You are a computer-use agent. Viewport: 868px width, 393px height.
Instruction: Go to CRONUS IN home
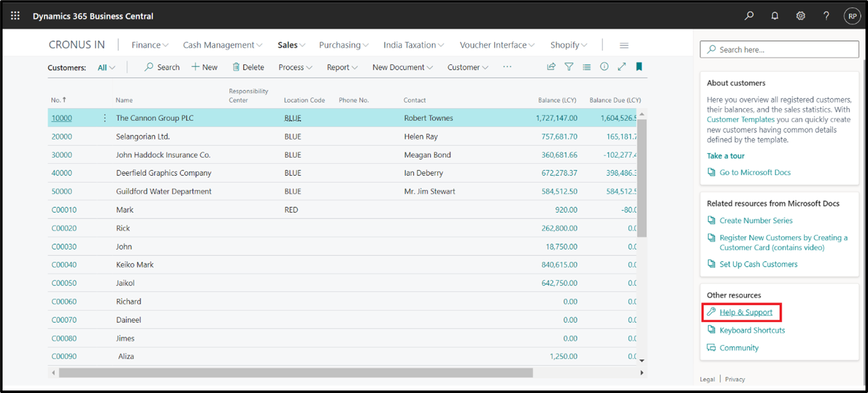coord(78,45)
